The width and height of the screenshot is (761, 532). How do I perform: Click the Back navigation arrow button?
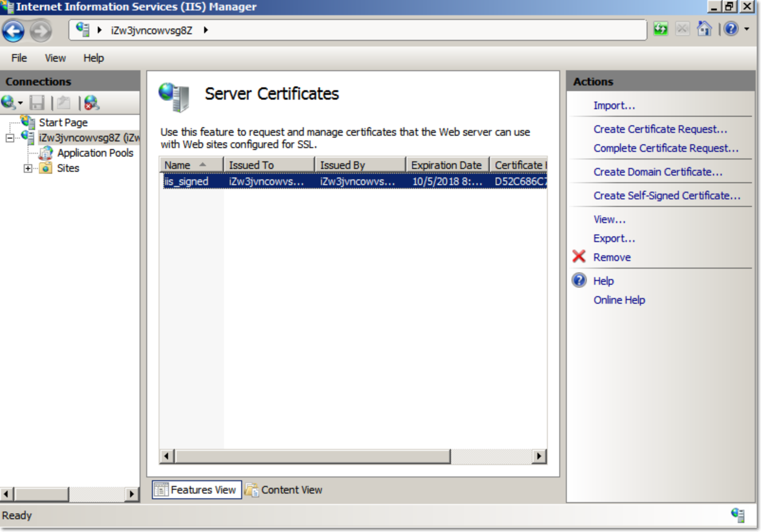(13, 31)
